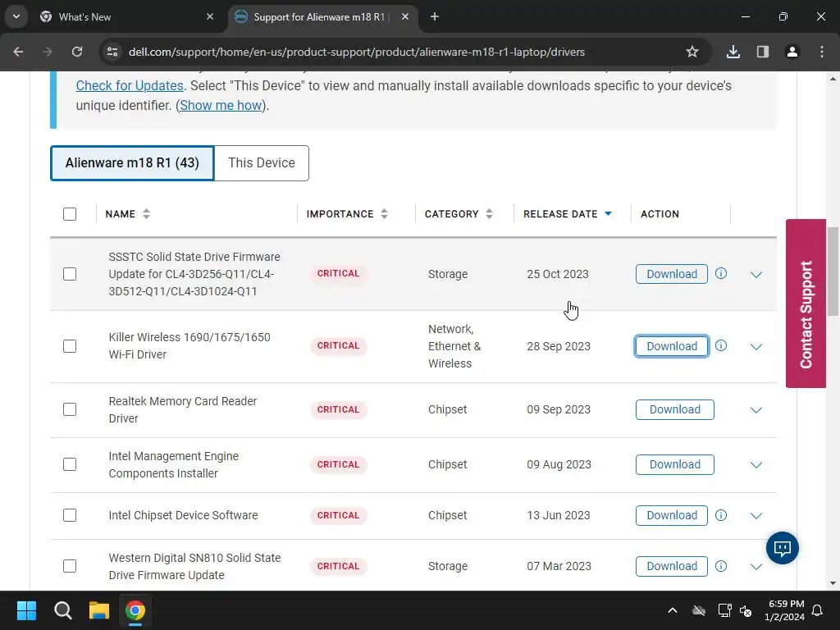This screenshot has height=630, width=840.
Task: Open the Check for Updates link
Action: coord(130,85)
